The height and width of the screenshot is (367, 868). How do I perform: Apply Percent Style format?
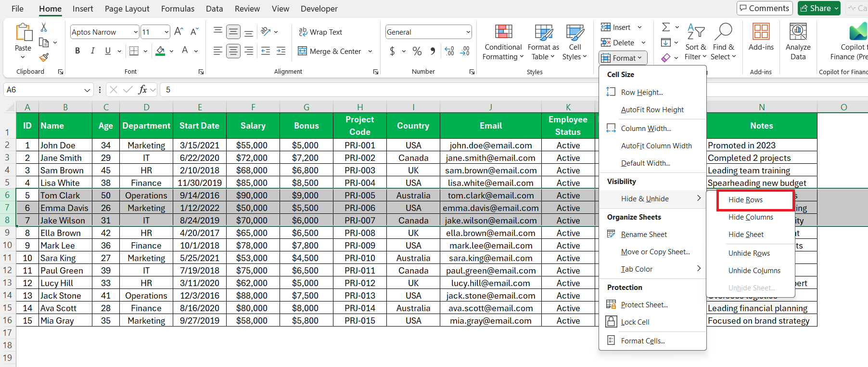(417, 51)
